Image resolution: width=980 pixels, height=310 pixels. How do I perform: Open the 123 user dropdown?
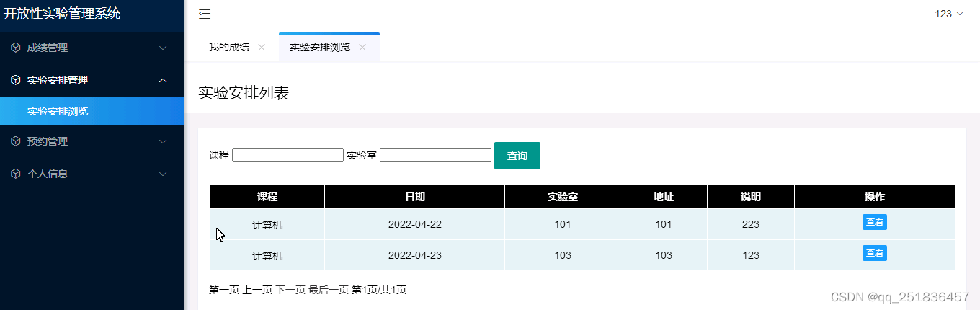coord(948,14)
